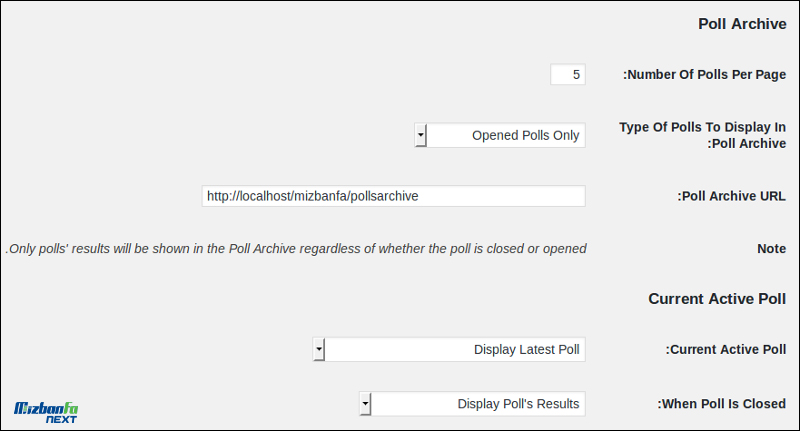Click the Current Active Poll field label with colon
Image resolution: width=800 pixels, height=431 pixels.
pyautogui.click(x=726, y=349)
